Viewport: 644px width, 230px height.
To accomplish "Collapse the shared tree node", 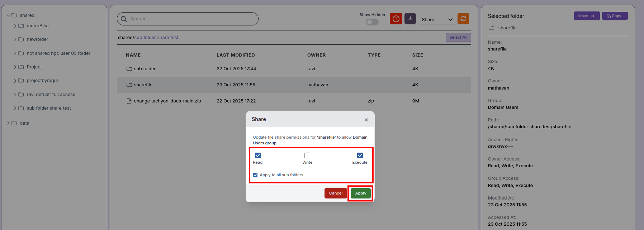I will click(x=8, y=15).
